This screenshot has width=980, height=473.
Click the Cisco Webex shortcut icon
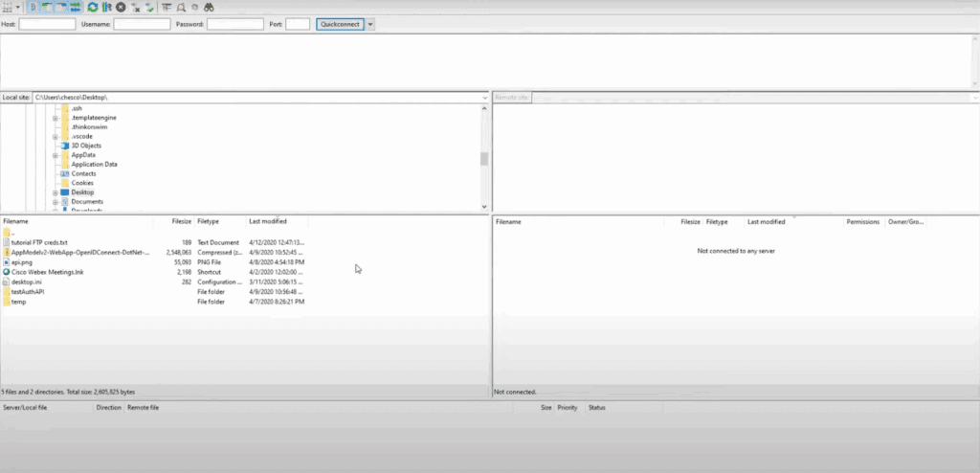coord(7,272)
